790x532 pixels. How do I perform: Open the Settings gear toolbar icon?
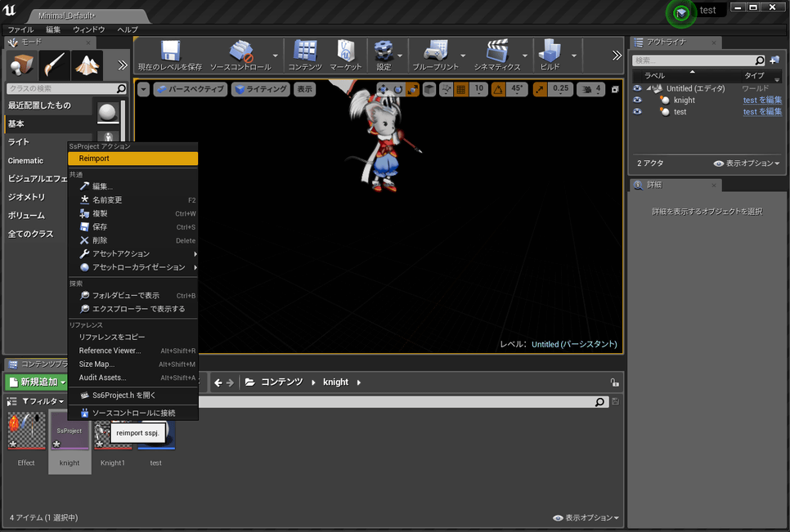coord(384,51)
